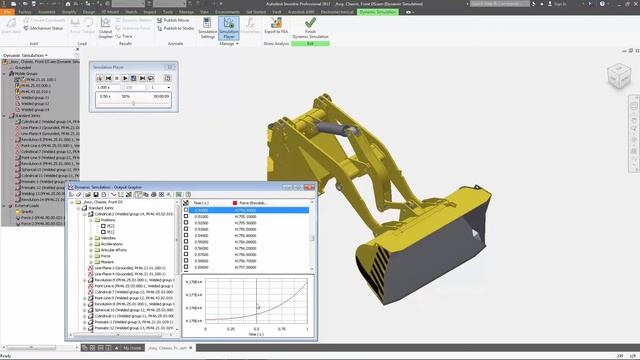The width and height of the screenshot is (640, 360).
Task: Click print icon in Output Grapher toolbar
Action: (x=153, y=195)
